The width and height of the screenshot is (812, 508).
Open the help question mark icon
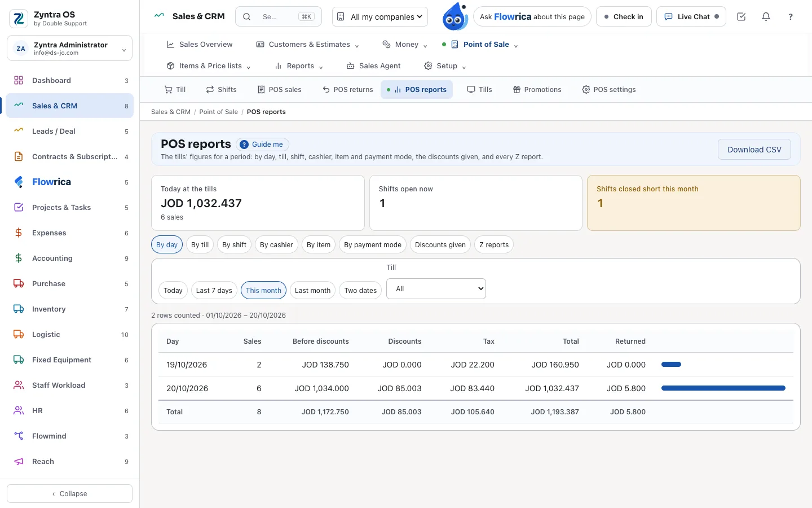coord(791,17)
